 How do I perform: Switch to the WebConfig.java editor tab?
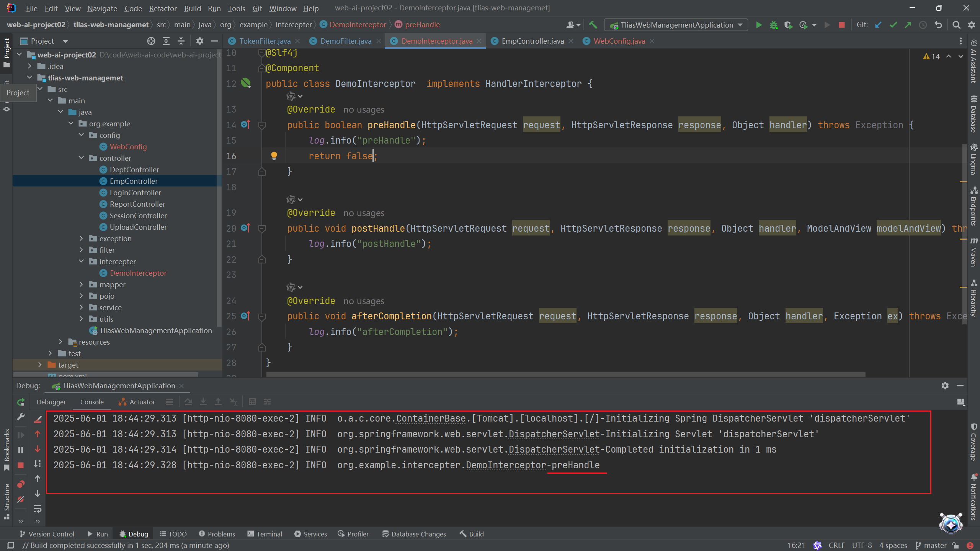[619, 41]
